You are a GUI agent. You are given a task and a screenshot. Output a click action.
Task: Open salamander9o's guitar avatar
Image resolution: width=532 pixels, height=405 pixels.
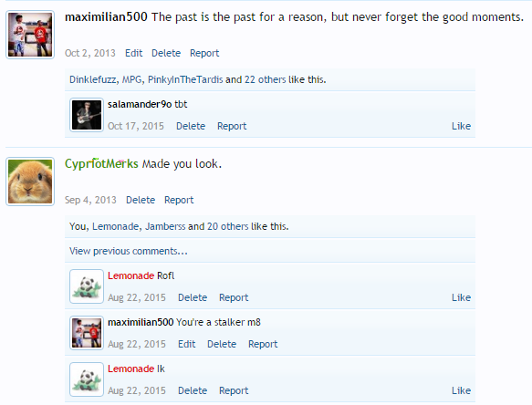click(87, 115)
